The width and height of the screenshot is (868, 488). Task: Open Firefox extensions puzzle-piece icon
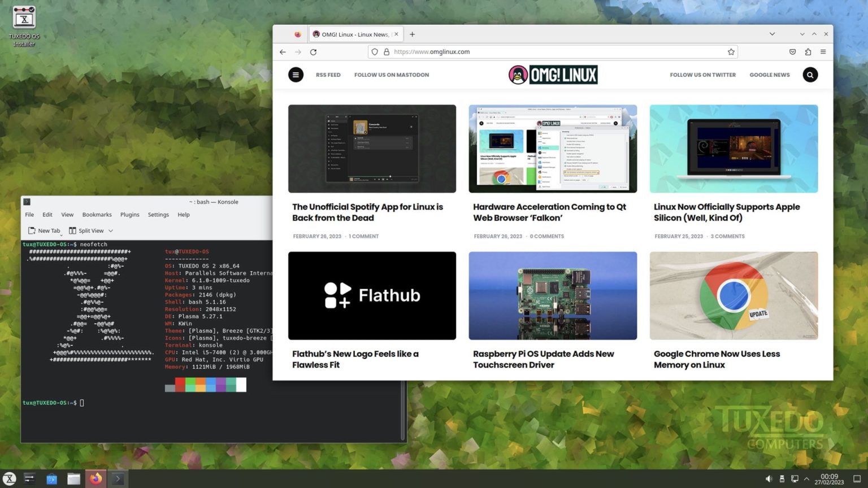tap(808, 51)
